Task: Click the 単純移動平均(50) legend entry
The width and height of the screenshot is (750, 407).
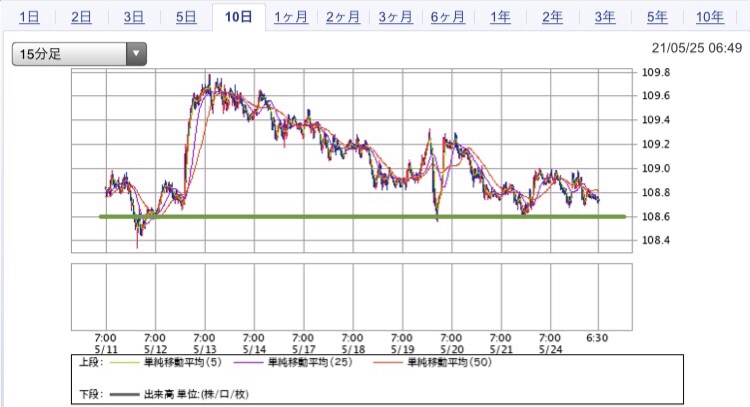Action: point(449,362)
